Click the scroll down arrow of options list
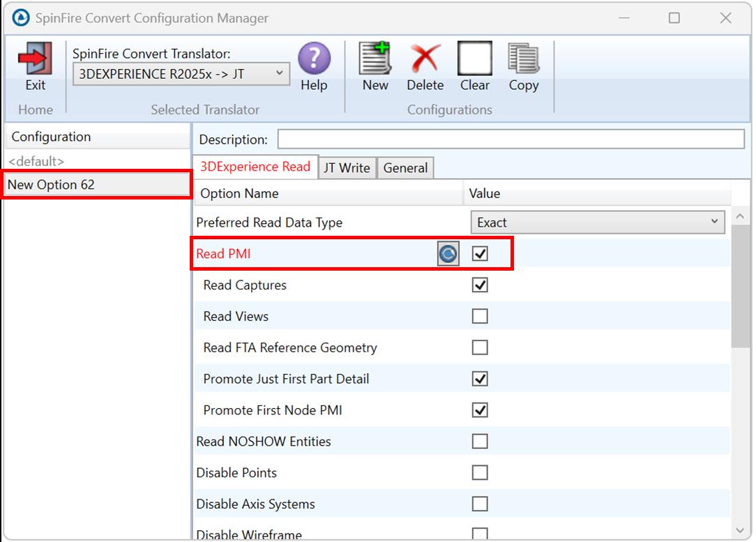 tap(740, 530)
